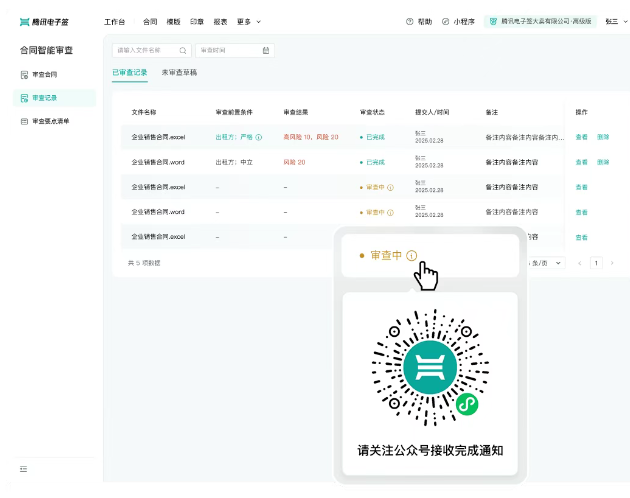
Task: Click the 高风险 10，风险 20 result text
Action: coord(311,137)
